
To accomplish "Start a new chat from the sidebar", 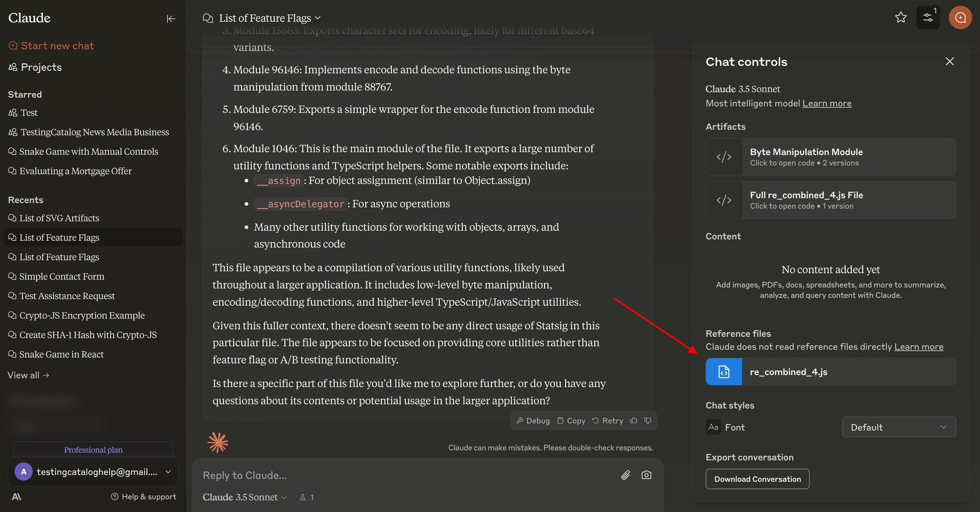I will tap(51, 46).
